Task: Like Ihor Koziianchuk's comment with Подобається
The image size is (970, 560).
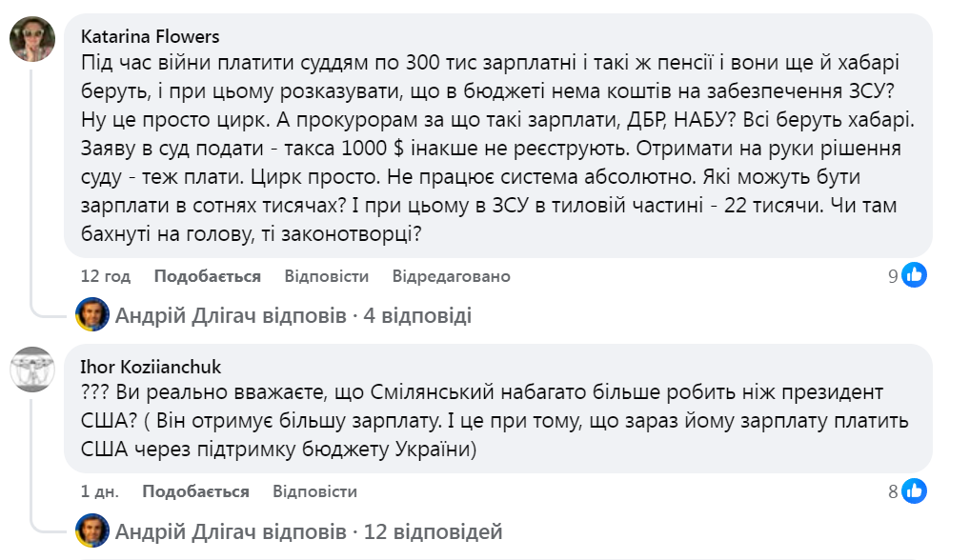Action: [195, 491]
